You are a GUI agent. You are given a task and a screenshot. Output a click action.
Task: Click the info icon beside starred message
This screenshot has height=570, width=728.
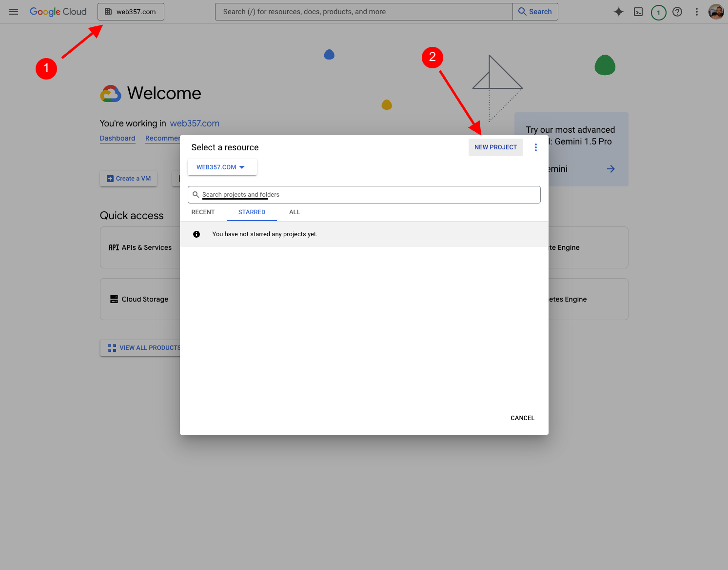pos(197,234)
